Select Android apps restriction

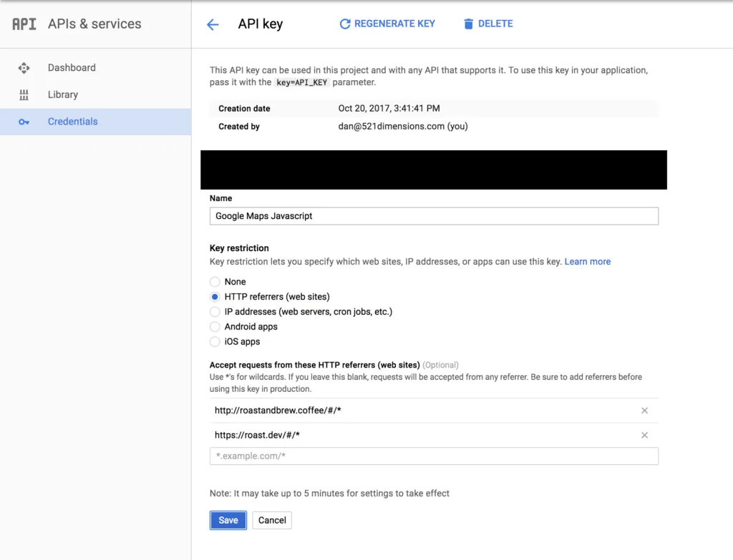tap(215, 326)
